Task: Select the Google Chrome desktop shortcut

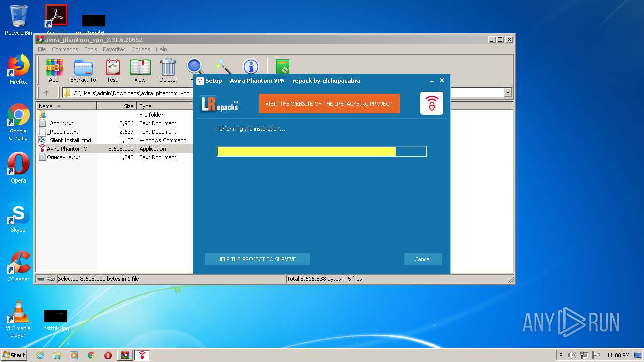Action: (x=18, y=122)
